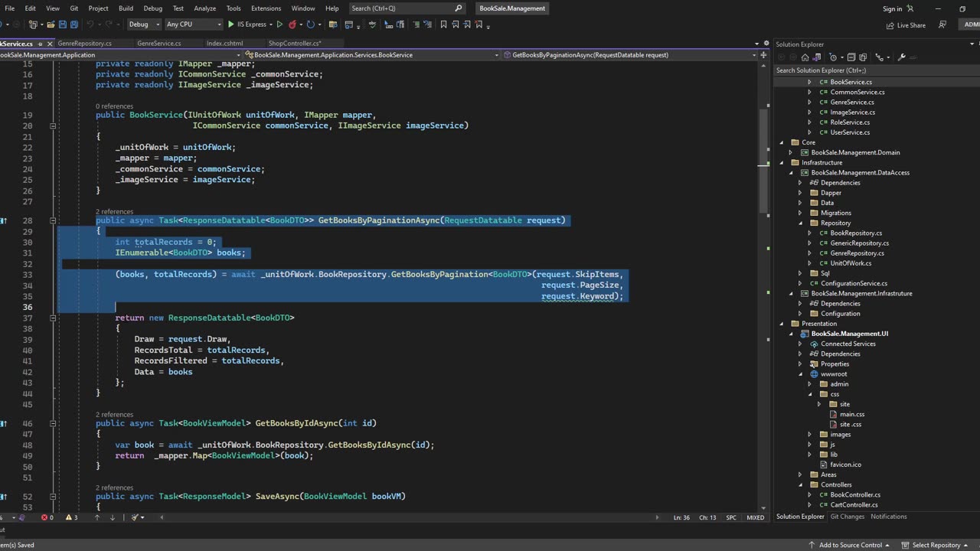
Task: Start debugging with the IIS Express play icon
Action: point(230,24)
